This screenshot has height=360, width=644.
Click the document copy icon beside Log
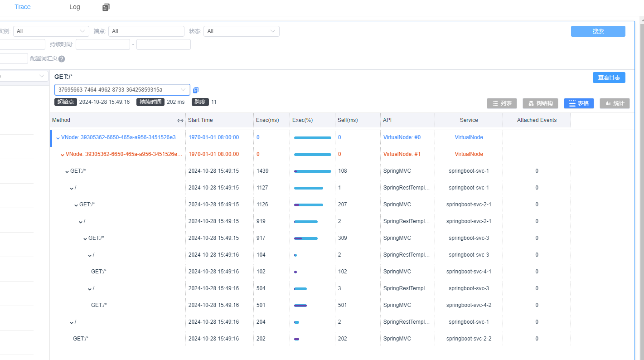click(106, 7)
